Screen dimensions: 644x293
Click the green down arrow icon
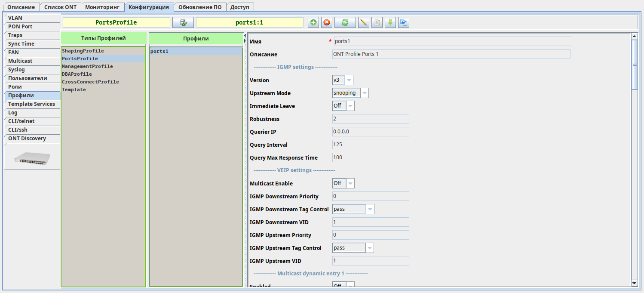tap(390, 22)
